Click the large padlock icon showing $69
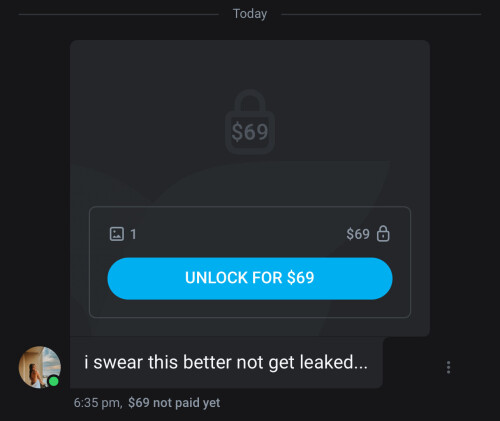Screen dimensions: 500x421 tap(250, 122)
